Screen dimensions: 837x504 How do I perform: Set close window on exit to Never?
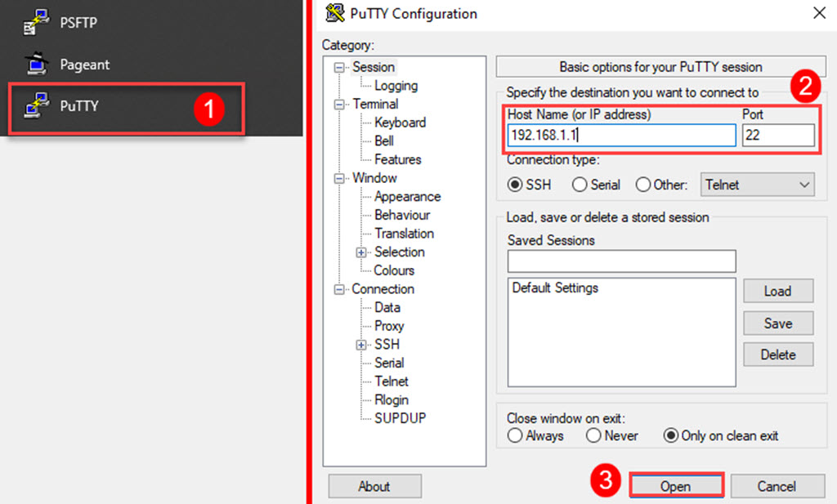593,435
